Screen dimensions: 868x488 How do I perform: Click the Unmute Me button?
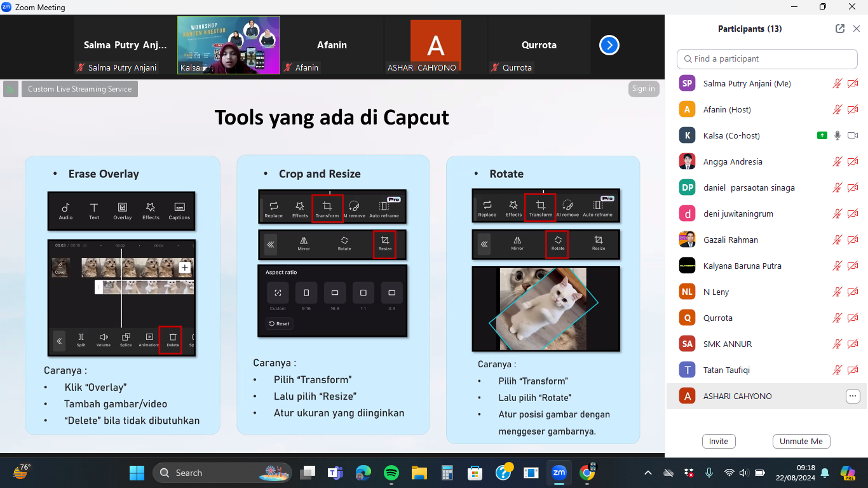pos(801,441)
